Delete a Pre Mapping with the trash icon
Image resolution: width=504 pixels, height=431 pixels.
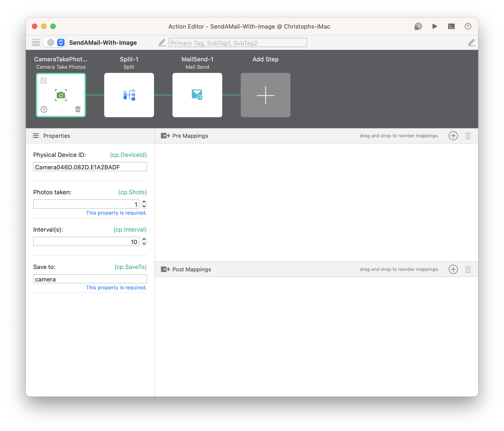[468, 136]
